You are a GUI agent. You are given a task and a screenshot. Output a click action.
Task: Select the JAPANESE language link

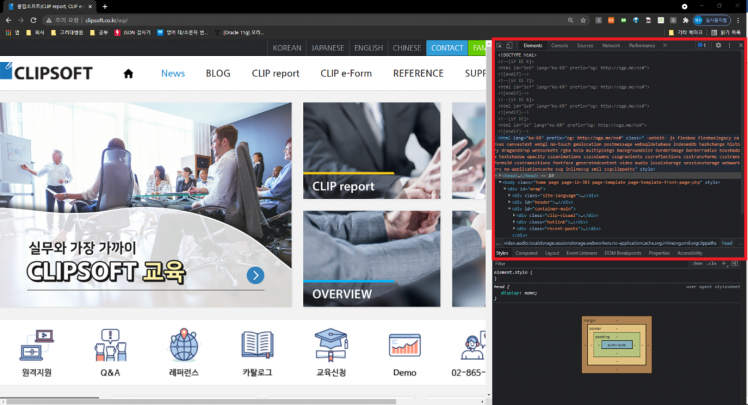click(x=327, y=48)
